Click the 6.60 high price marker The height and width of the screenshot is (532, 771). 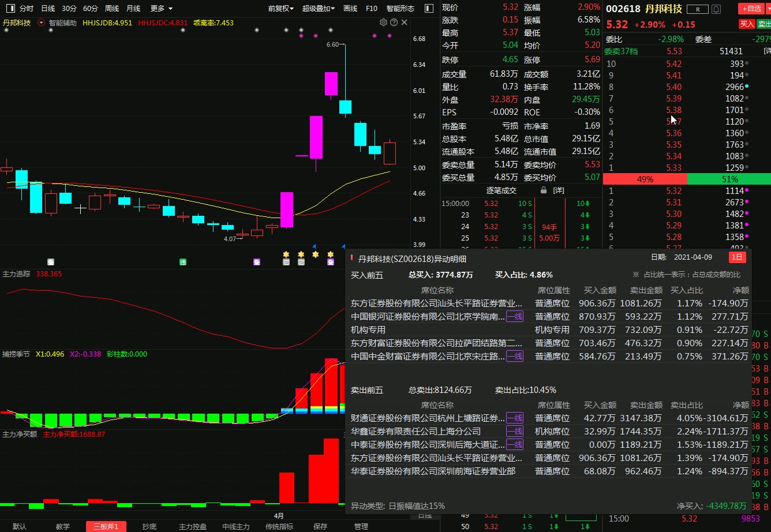(x=332, y=45)
